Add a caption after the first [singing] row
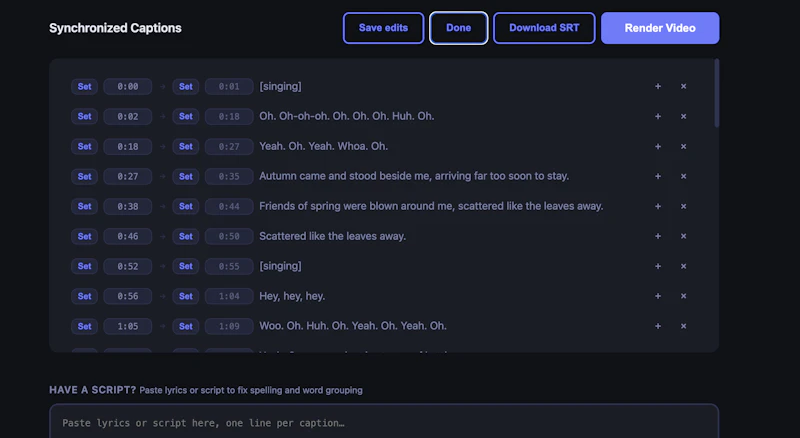 658,86
